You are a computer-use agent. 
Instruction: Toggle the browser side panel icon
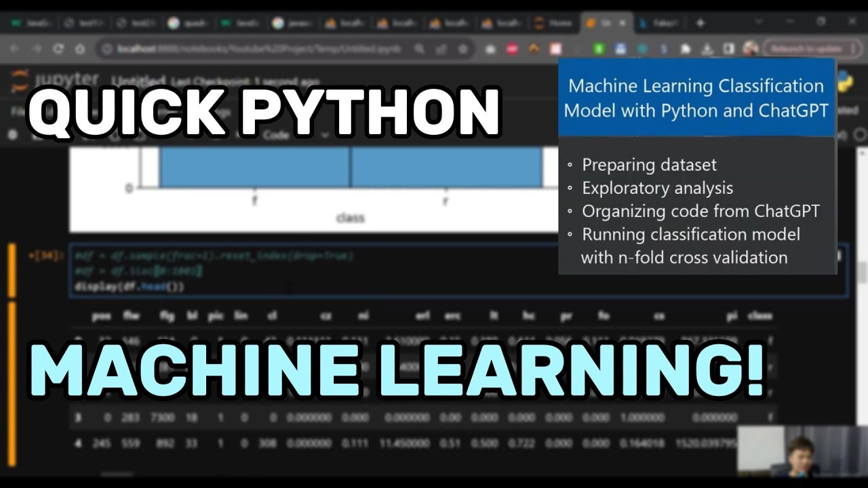tap(728, 49)
